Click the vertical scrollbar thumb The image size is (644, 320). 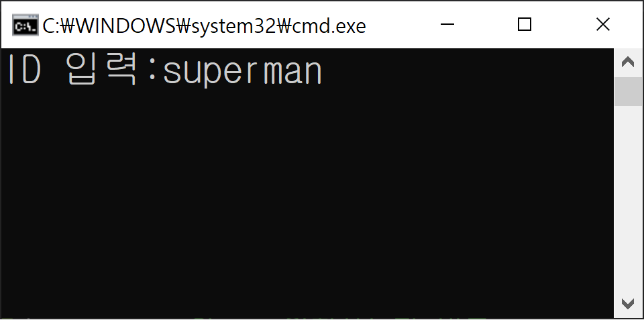628,91
